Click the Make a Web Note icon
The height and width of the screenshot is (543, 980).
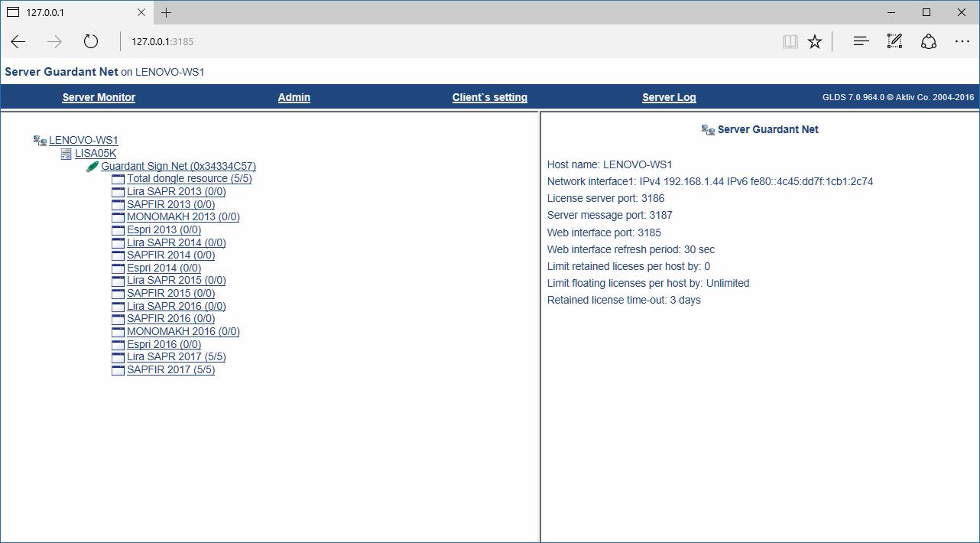click(x=894, y=41)
